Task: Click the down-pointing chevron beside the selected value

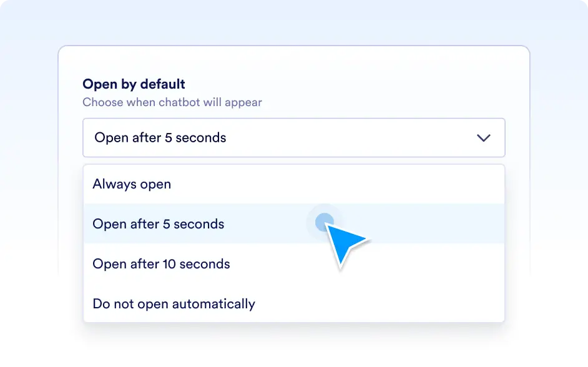Action: pos(483,138)
